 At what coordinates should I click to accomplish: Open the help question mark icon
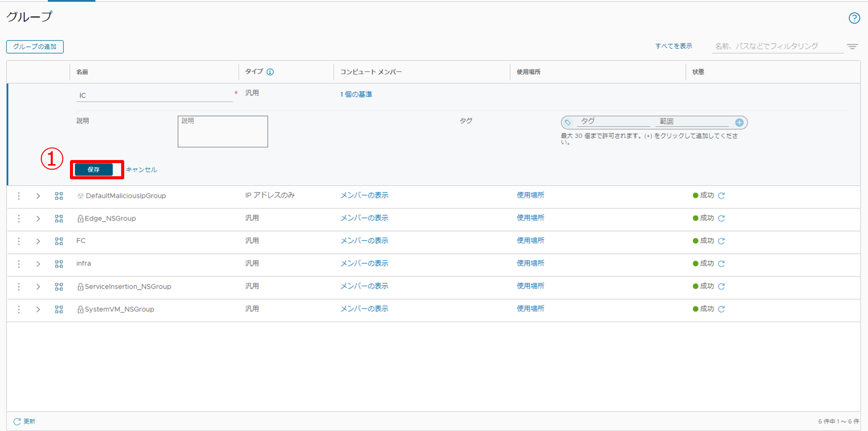(854, 18)
